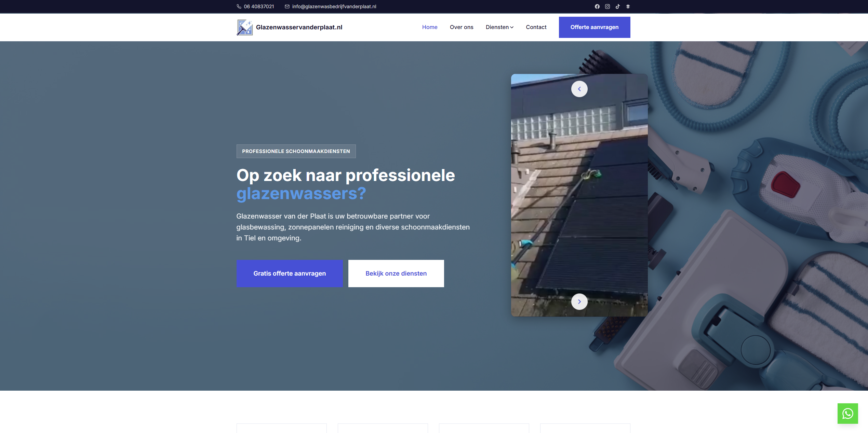Open the Instagram profile icon

click(607, 6)
